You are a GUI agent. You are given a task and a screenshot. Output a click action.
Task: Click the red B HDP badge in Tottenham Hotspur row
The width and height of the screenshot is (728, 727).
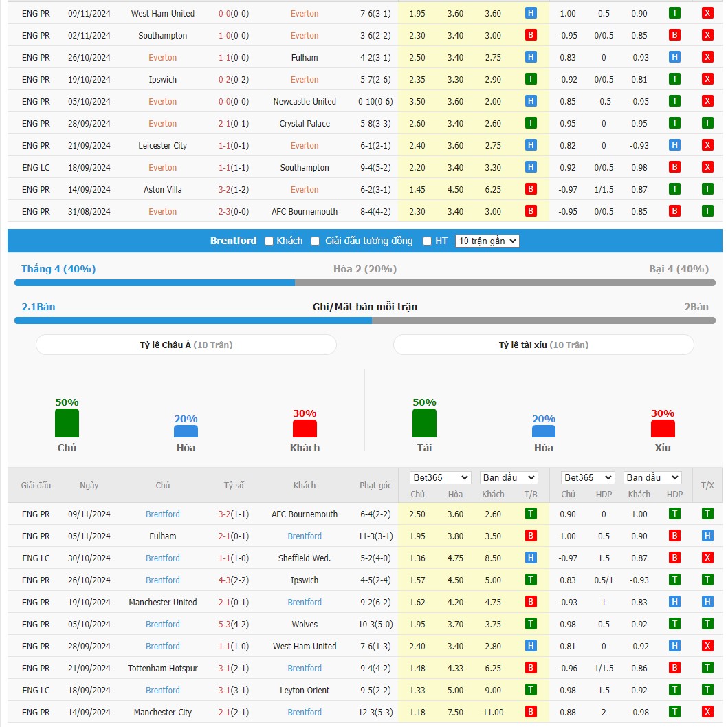(674, 668)
